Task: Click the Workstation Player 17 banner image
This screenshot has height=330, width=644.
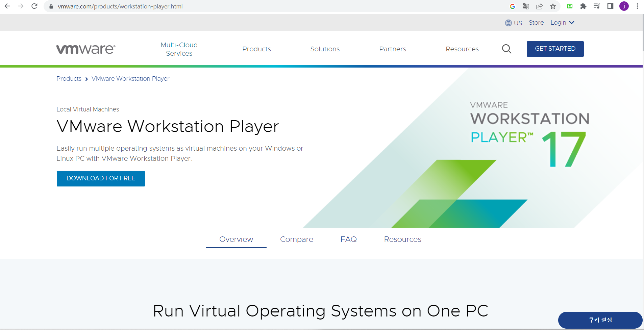Action: (x=473, y=148)
